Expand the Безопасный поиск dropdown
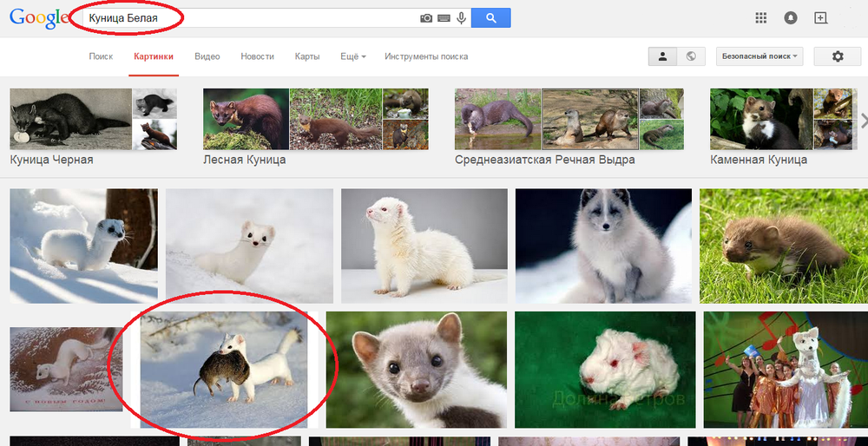 tap(760, 56)
